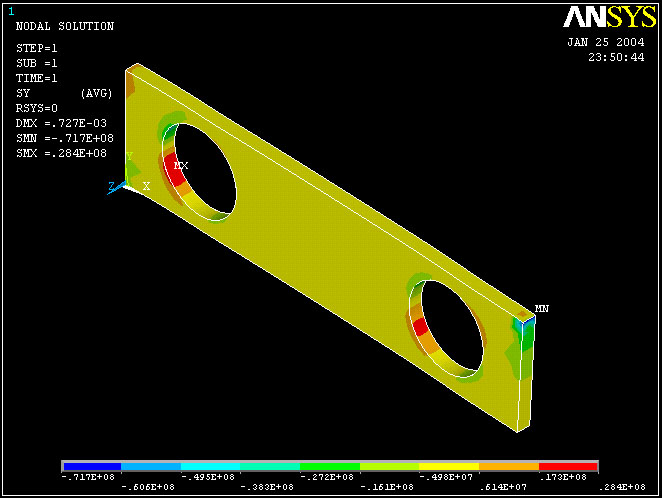662x498 pixels.
Task: Click the NODAL SOLUTION title text
Action: pos(65,26)
